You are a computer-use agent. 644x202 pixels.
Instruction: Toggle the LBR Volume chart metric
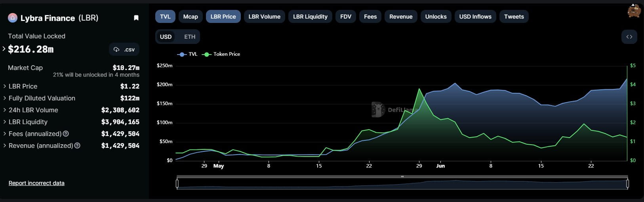point(264,17)
